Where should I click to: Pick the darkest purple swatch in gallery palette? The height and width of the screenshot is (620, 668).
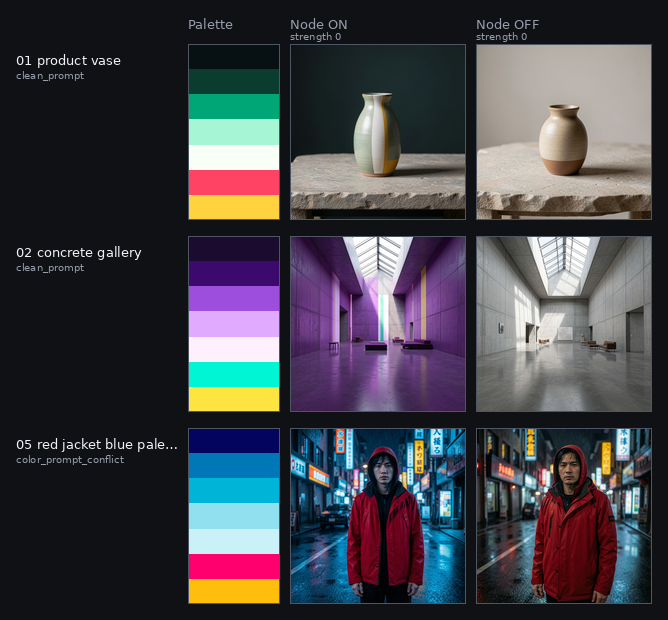tap(234, 249)
